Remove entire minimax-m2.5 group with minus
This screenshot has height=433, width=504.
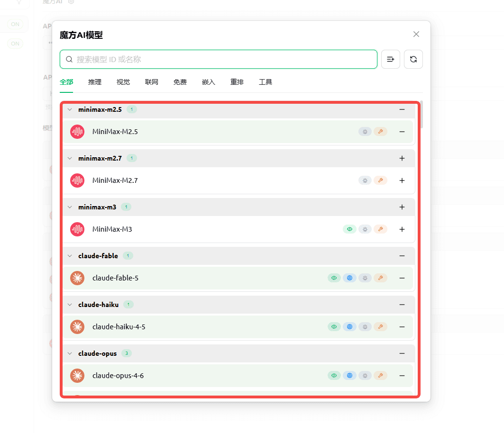click(x=402, y=109)
